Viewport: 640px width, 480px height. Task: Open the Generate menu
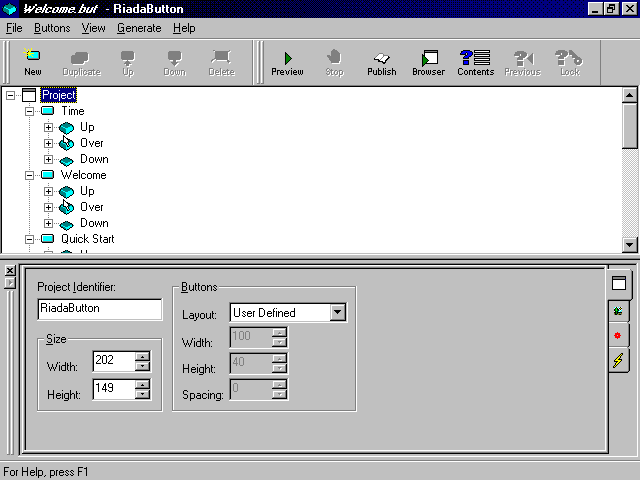tap(138, 28)
